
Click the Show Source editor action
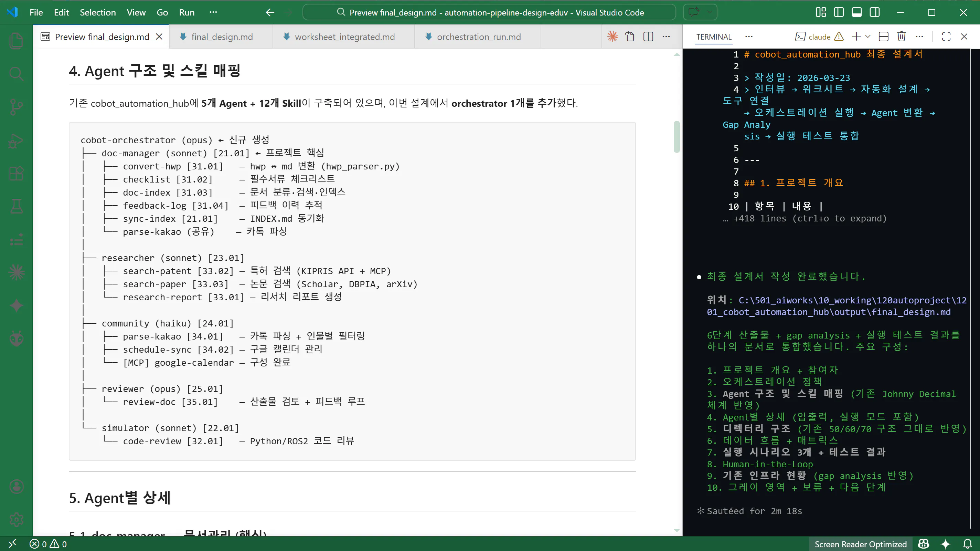[x=630, y=37]
